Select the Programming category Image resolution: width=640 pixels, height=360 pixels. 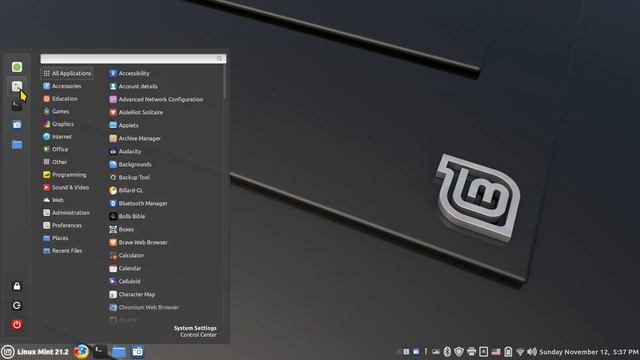point(64,175)
